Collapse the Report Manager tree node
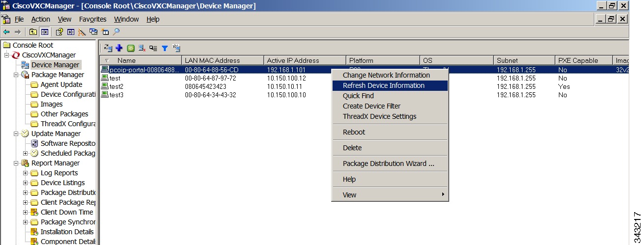This screenshot has width=644, height=245. pos(16,163)
